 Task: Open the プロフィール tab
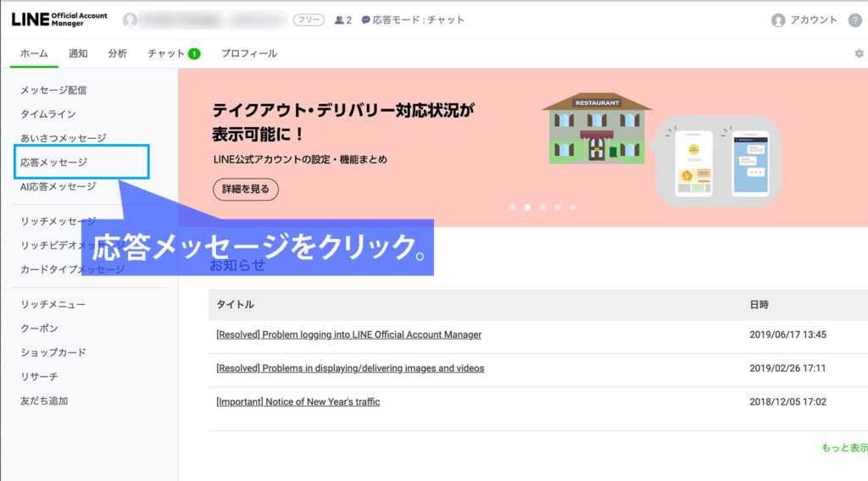pyautogui.click(x=249, y=53)
